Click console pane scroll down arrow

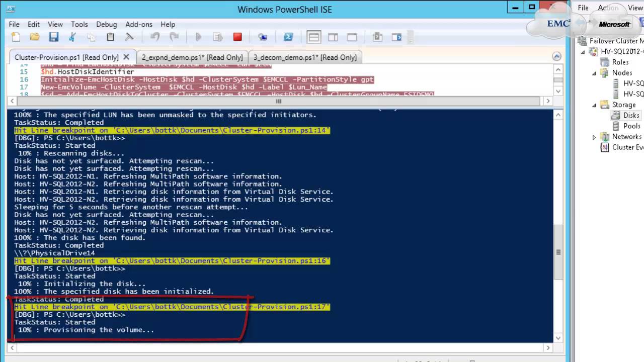point(558,338)
